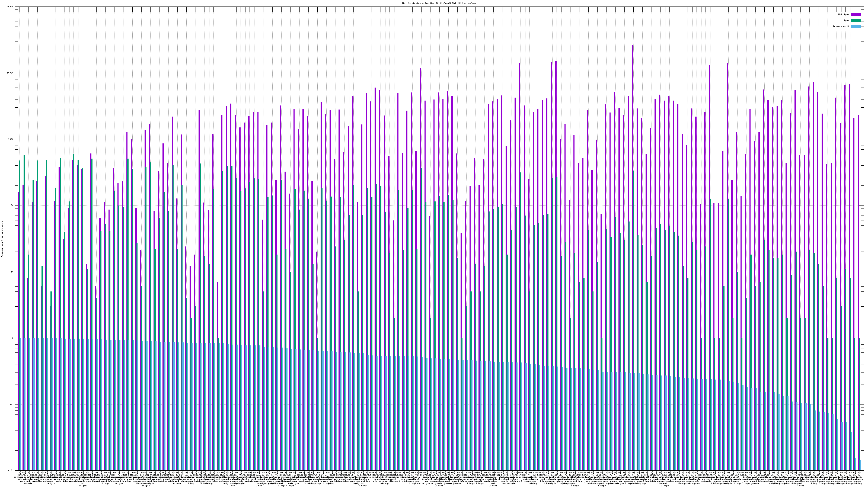The width and height of the screenshot is (868, 488).
Task: Click the 'Score (0..1)' legend label
Action: pos(841,26)
